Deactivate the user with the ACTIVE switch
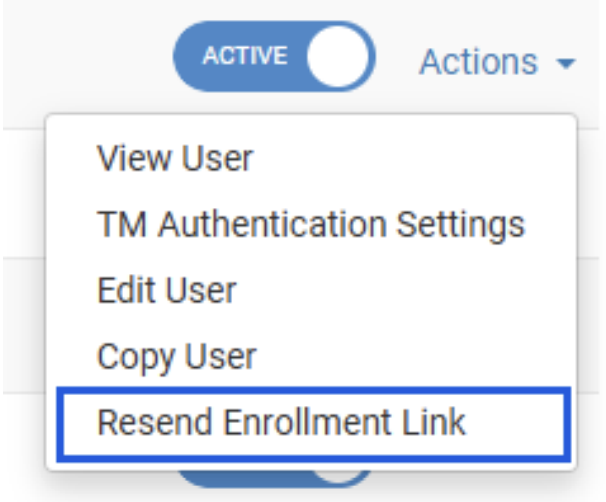606x502 pixels. [x=274, y=57]
